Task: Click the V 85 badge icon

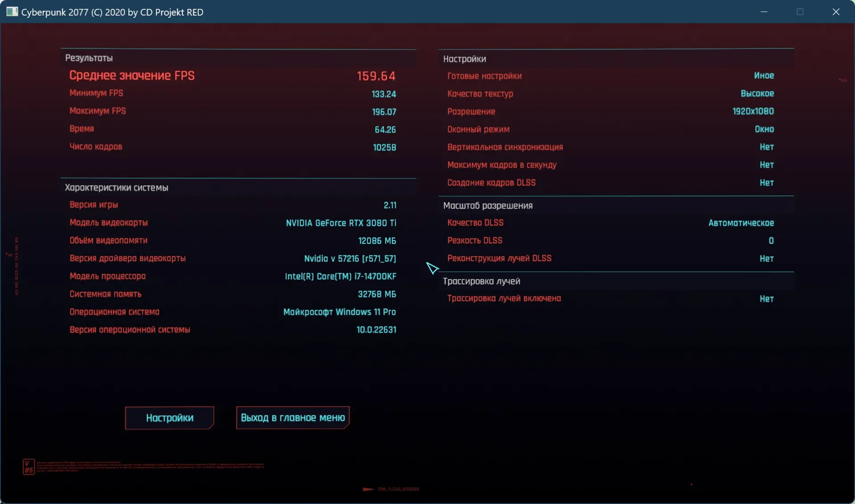Action: tap(28, 467)
